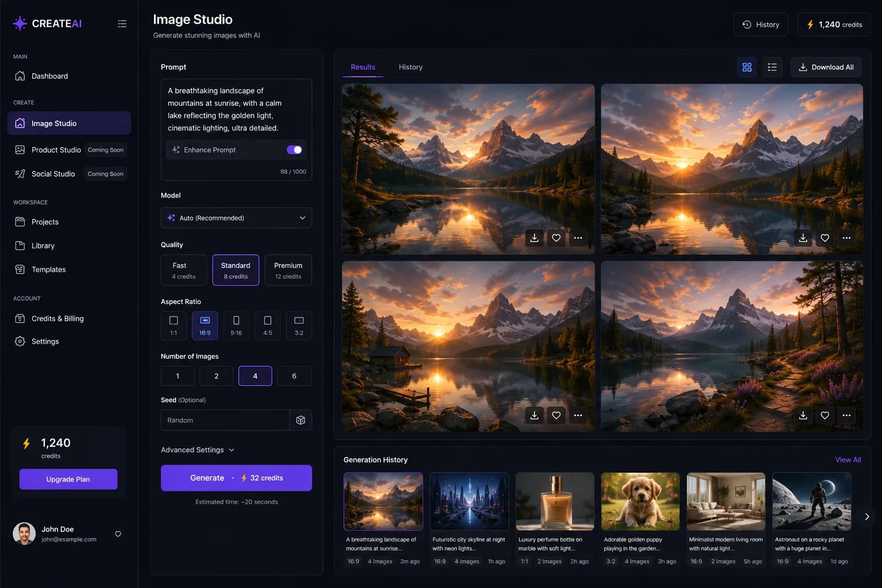
Task: Switch results to grid view
Action: pos(746,67)
